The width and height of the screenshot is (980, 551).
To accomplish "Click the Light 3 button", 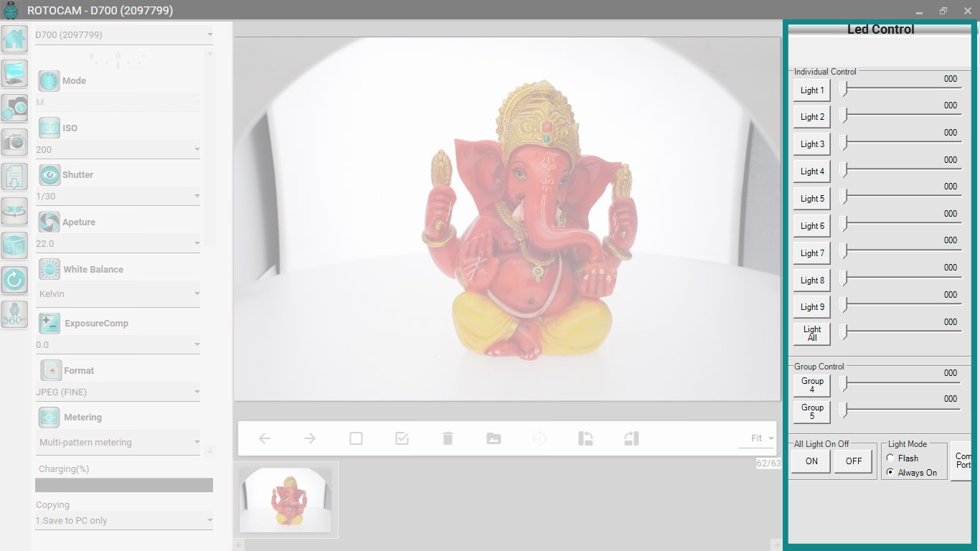I will tap(812, 144).
